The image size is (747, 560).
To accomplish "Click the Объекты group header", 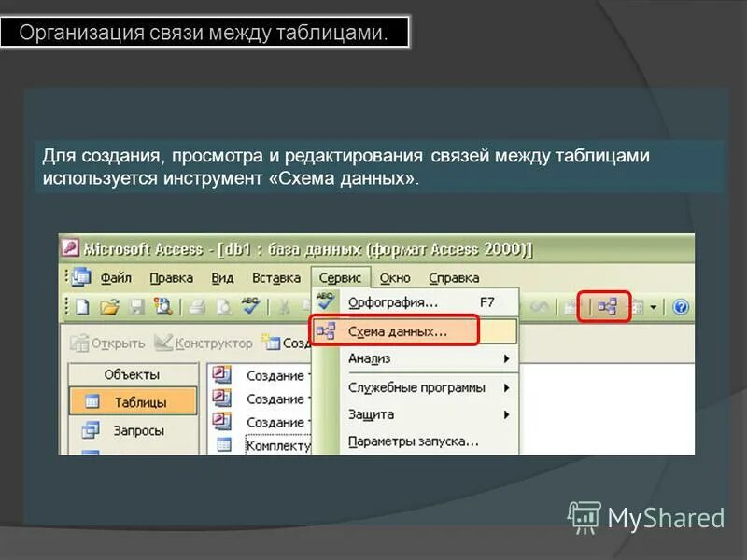I will (133, 375).
